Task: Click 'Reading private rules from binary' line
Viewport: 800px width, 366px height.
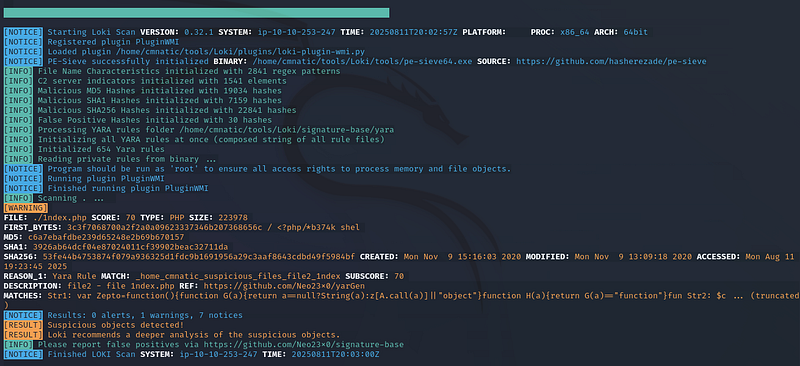Action: tap(127, 159)
